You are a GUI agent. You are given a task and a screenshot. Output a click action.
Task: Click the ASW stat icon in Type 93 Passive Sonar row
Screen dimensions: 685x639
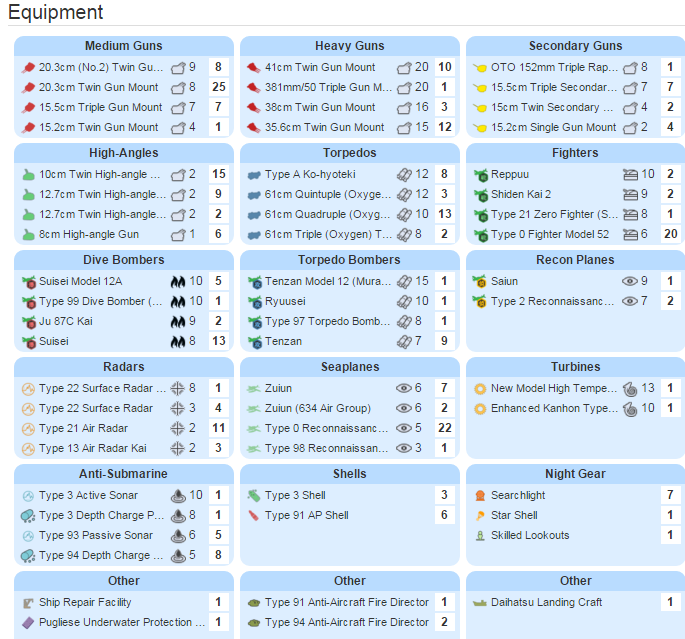point(178,536)
